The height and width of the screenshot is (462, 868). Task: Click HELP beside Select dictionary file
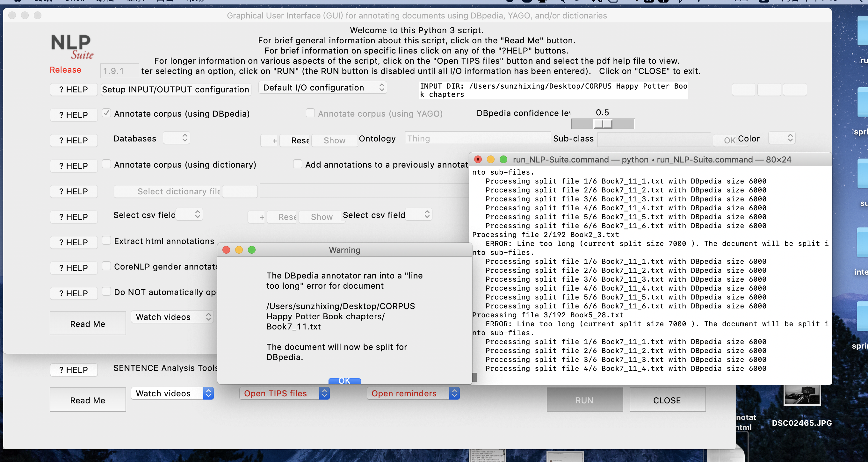click(74, 191)
